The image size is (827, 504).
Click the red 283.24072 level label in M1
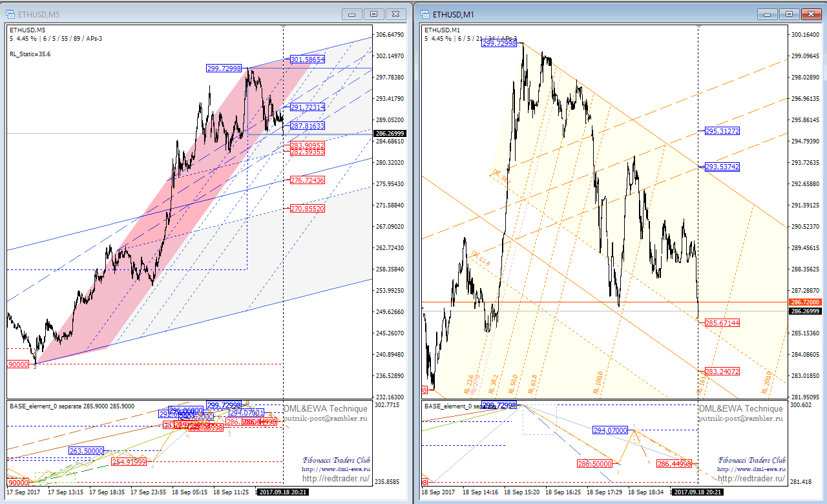click(722, 372)
